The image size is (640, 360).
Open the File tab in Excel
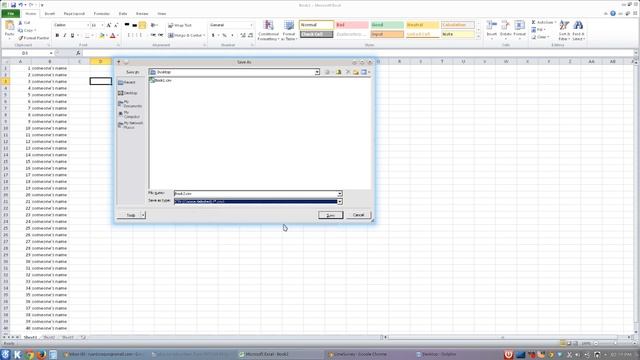pos(11,13)
